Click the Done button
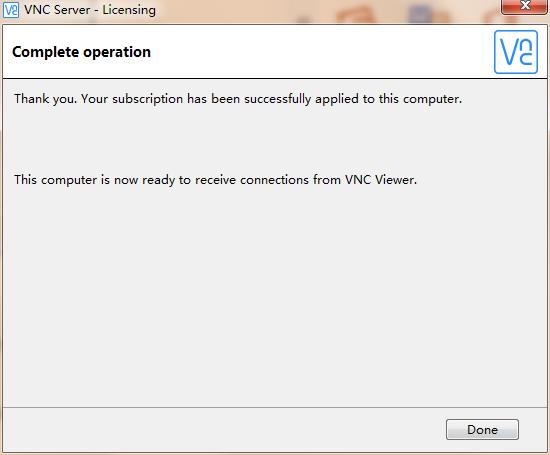Viewport: 550px width, 455px height. pos(482,429)
